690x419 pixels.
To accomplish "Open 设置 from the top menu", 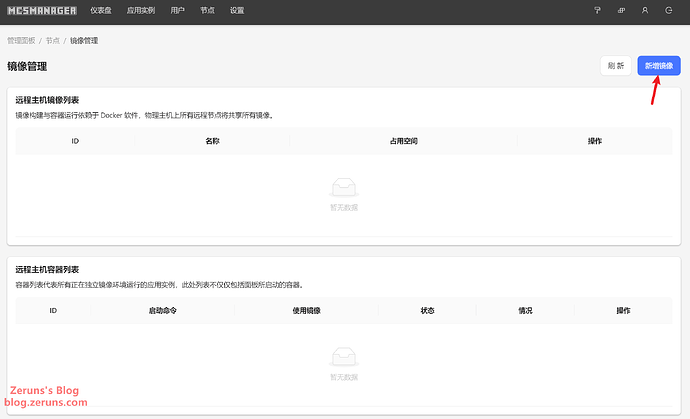I will (236, 10).
